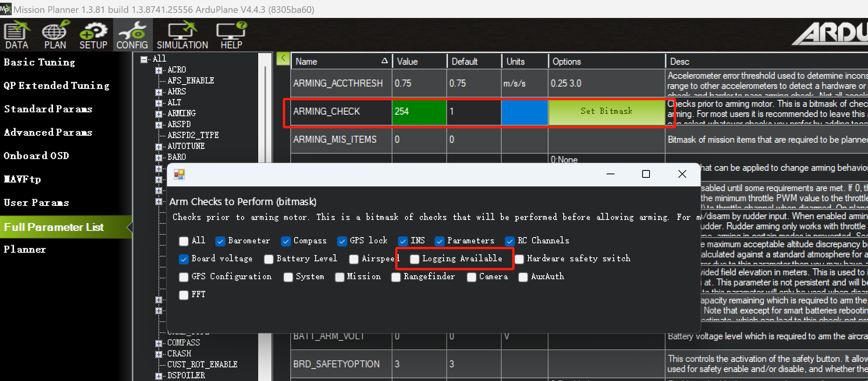Select CUST_ROT_ENABLE in the parameter tree

(x=202, y=365)
